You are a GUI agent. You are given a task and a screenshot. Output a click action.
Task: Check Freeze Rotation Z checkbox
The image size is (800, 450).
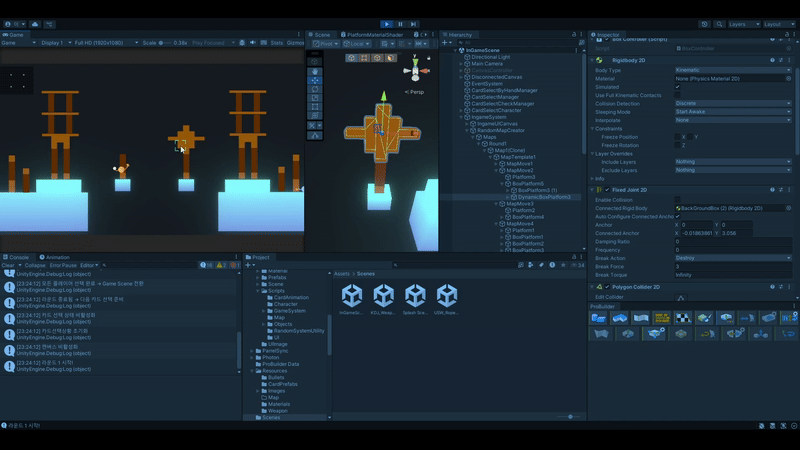pos(678,145)
